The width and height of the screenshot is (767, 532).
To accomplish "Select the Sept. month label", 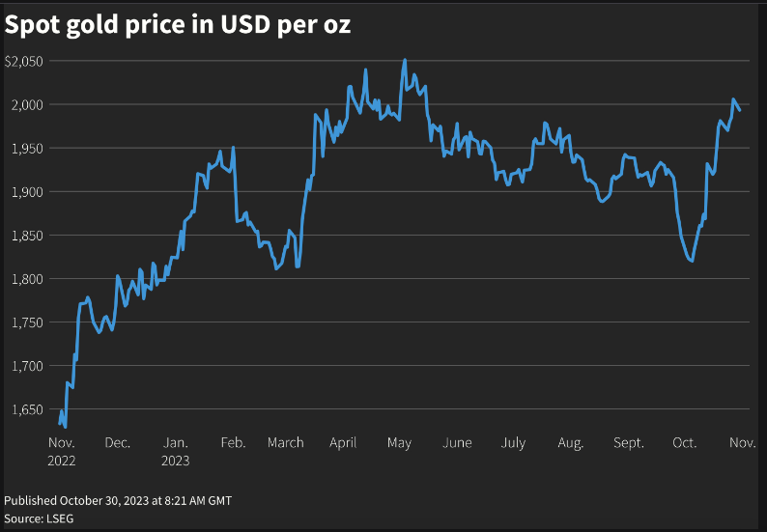I will (629, 443).
